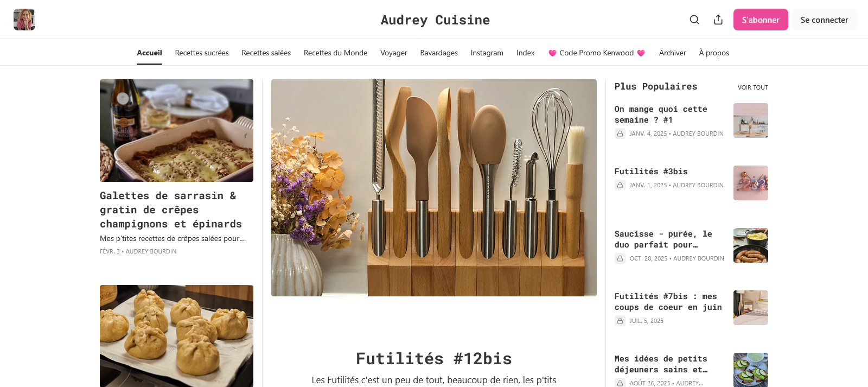Click the pastry buns post image

(x=176, y=336)
